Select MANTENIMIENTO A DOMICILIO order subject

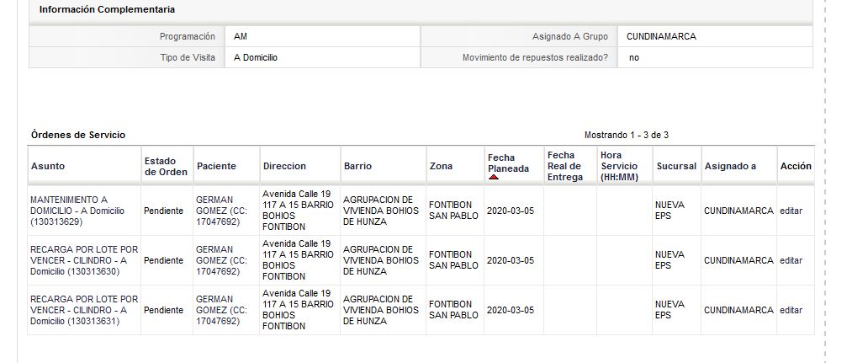[77, 211]
